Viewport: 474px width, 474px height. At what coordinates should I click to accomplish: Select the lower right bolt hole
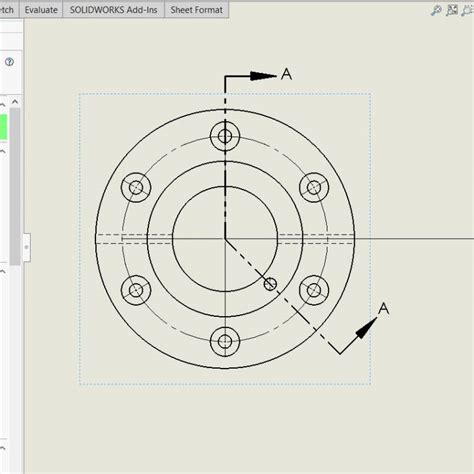coord(314,290)
